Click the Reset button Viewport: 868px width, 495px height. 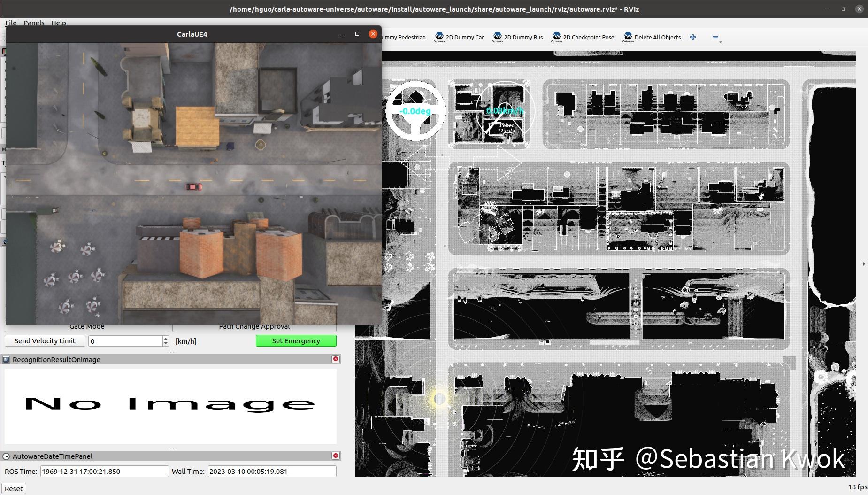click(x=14, y=488)
